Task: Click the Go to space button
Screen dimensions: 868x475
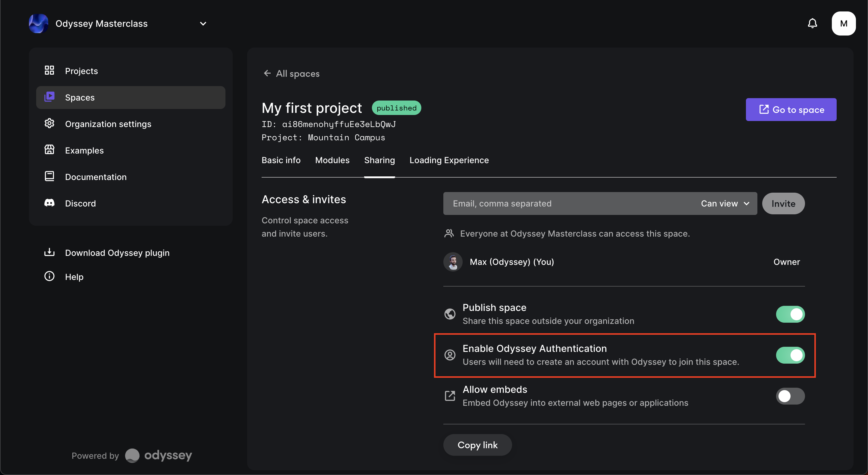Action: pyautogui.click(x=791, y=110)
